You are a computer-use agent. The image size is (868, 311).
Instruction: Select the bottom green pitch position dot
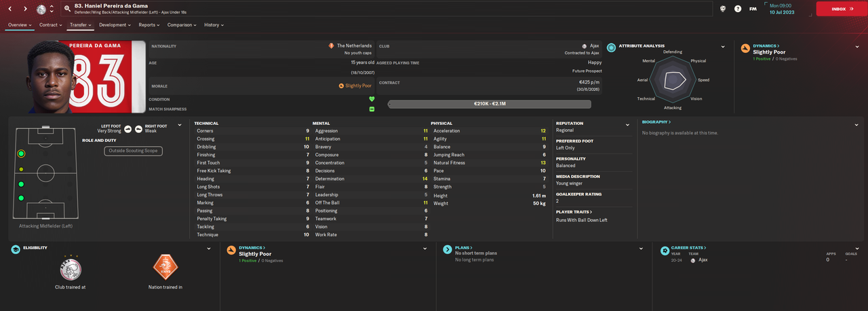click(21, 198)
